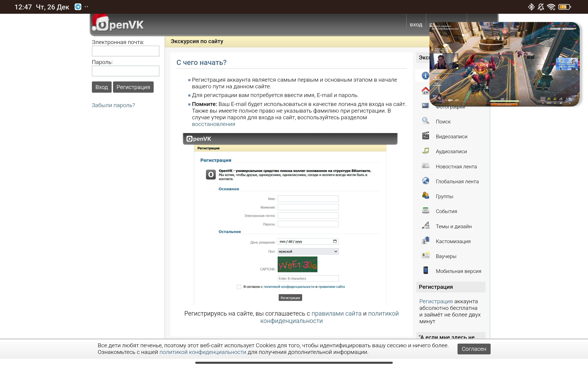The width and height of the screenshot is (588, 367).
Task: Select Кастомизация in the tour menu
Action: [453, 241]
